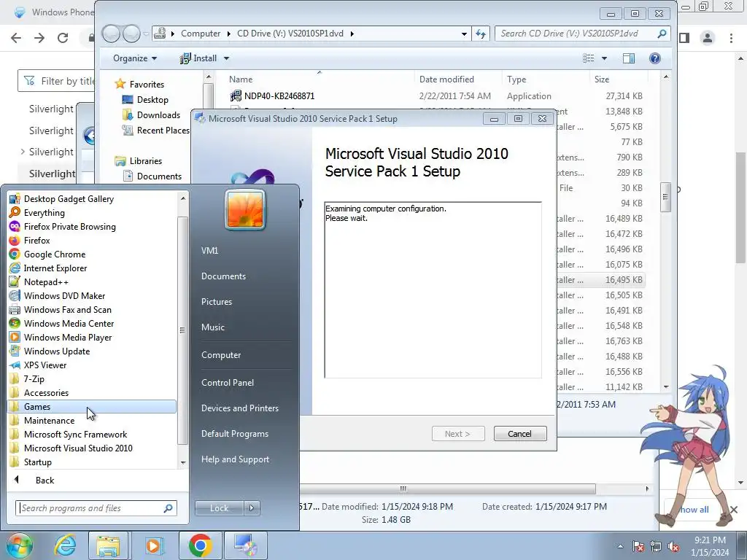The width and height of the screenshot is (747, 560).
Task: Expand the 7-Zip folder
Action: point(34,378)
